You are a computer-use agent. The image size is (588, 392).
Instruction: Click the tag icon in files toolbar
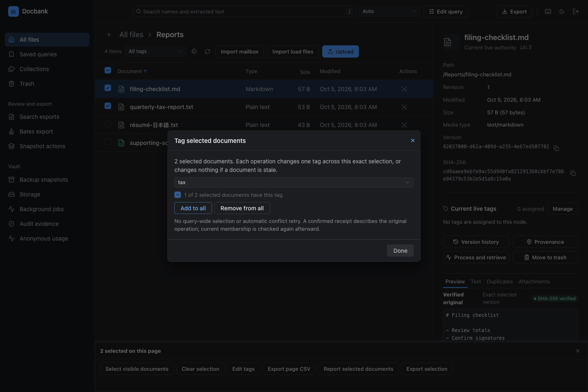pyautogui.click(x=194, y=51)
